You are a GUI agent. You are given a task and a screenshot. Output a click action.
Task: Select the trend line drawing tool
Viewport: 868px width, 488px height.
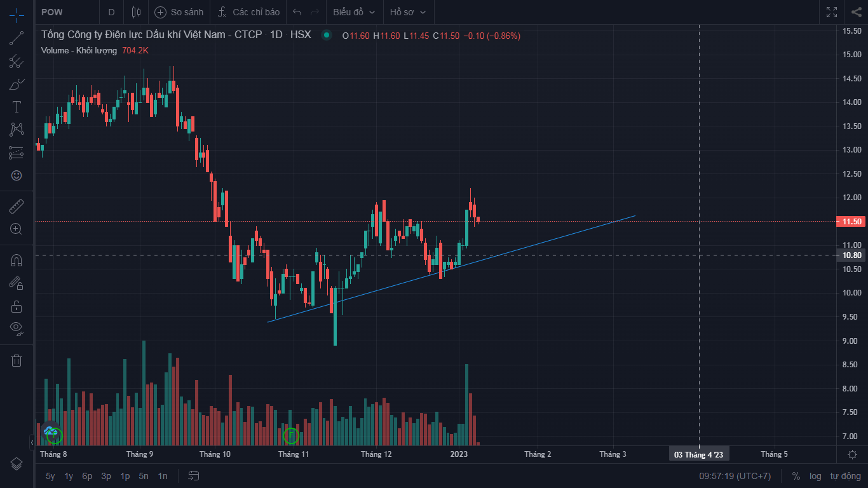click(17, 38)
